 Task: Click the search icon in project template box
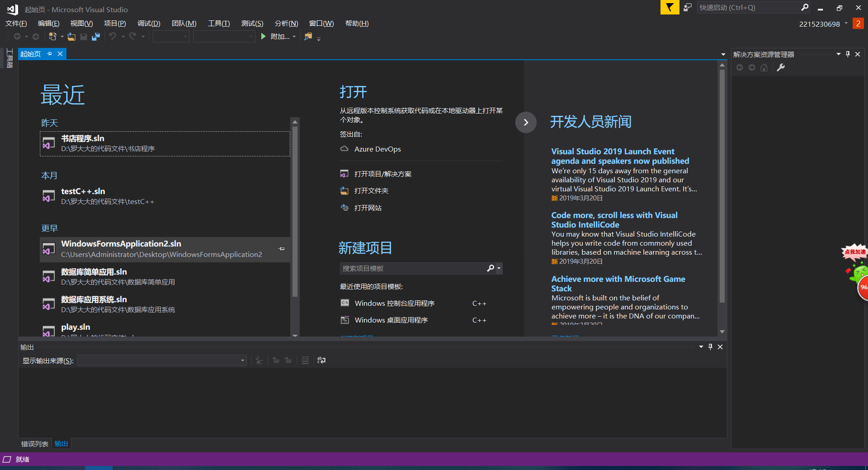(491, 268)
